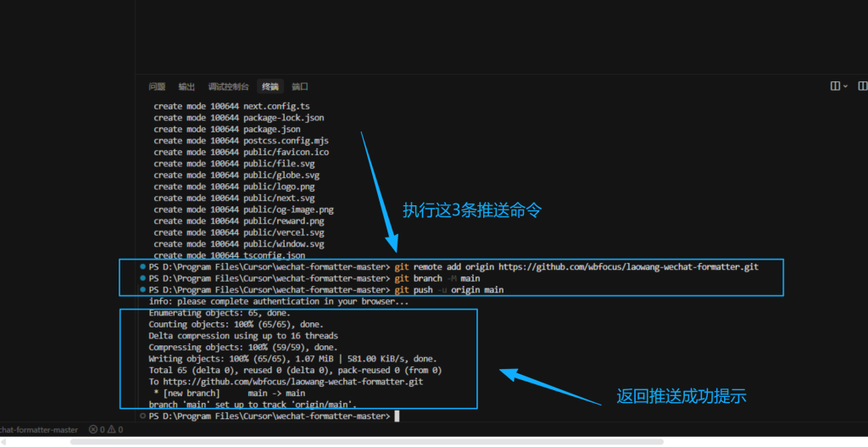The height and width of the screenshot is (447, 868).
Task: Click the 'postcss.config.mjs' line
Action: (x=241, y=141)
